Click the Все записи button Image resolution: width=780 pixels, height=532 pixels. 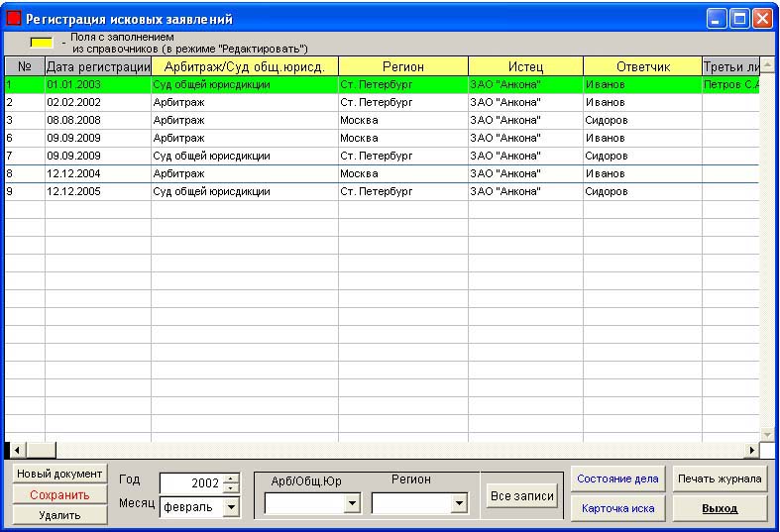[522, 495]
